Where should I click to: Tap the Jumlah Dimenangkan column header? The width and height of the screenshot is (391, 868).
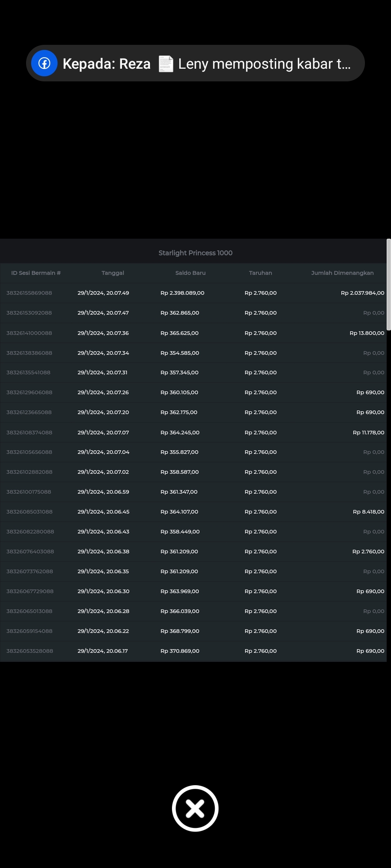[342, 273]
